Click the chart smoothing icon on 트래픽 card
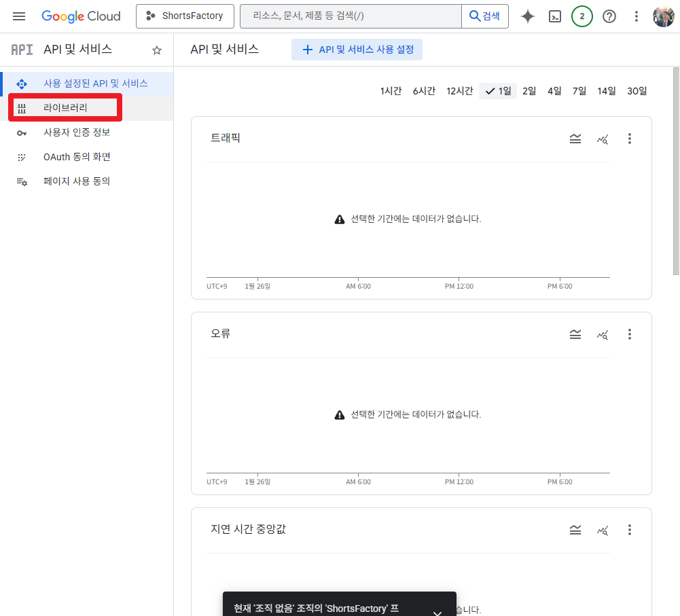Viewport: 680px width, 616px height. (575, 139)
